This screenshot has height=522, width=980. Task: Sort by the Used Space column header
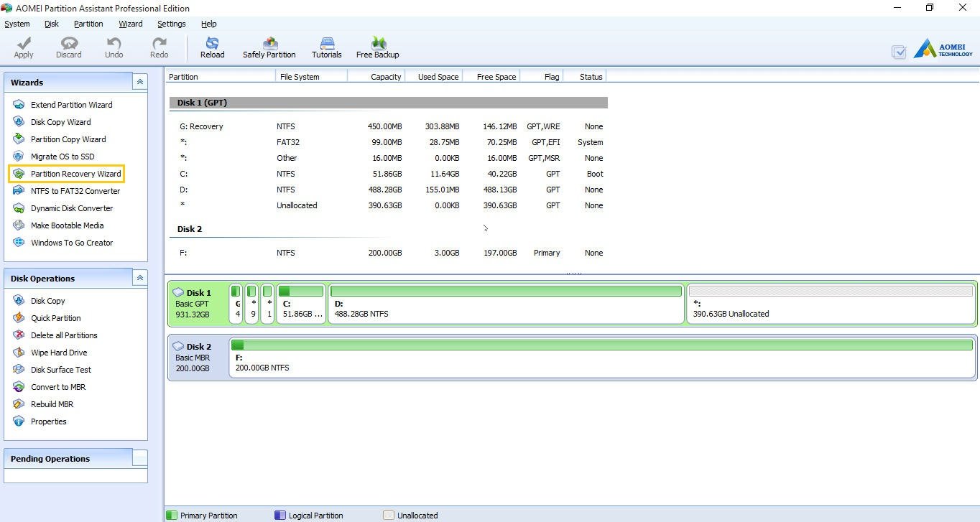434,76
